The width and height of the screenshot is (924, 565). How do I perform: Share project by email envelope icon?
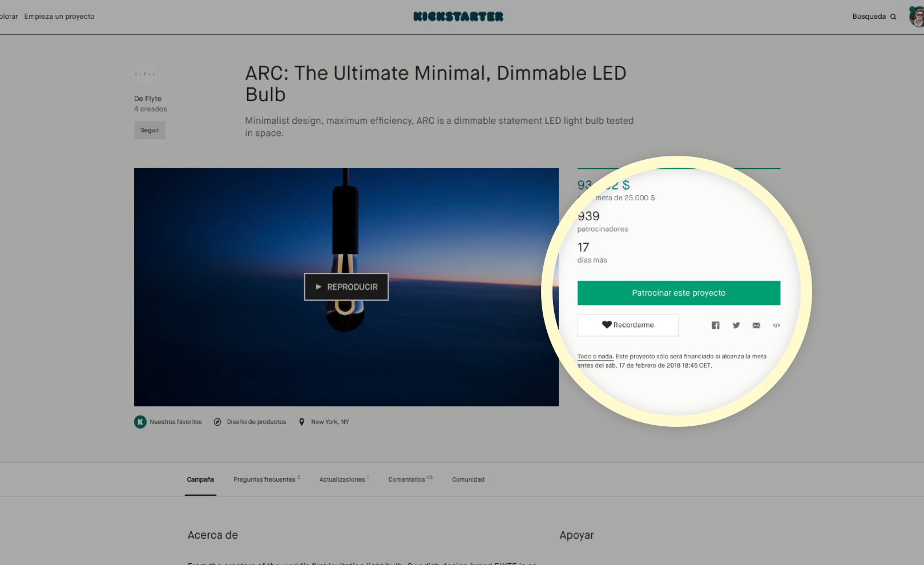[756, 325]
